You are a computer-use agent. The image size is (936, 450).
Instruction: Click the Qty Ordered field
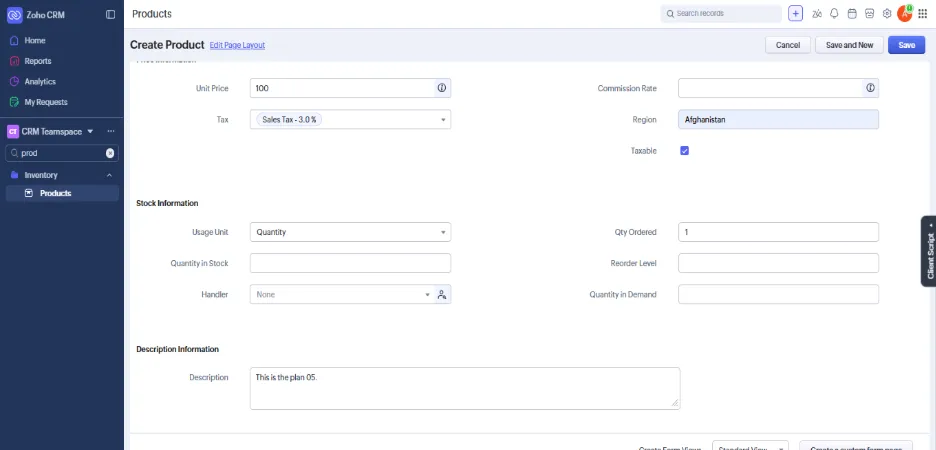778,232
